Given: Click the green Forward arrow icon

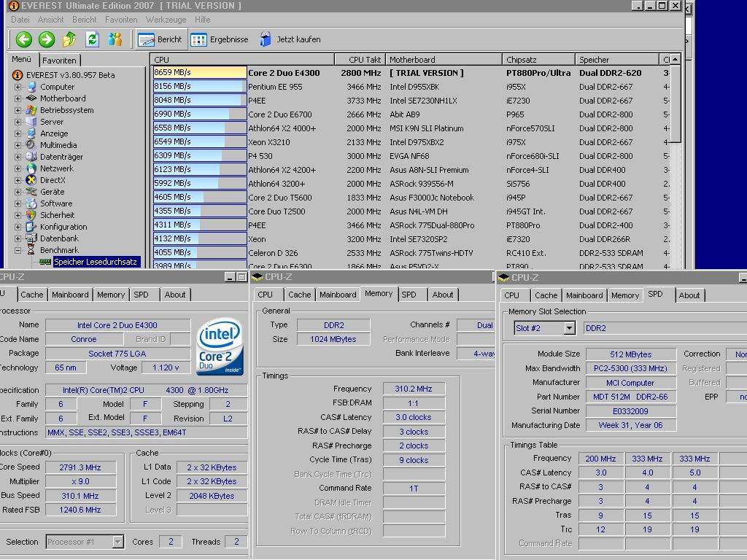Looking at the screenshot, I should [x=47, y=39].
